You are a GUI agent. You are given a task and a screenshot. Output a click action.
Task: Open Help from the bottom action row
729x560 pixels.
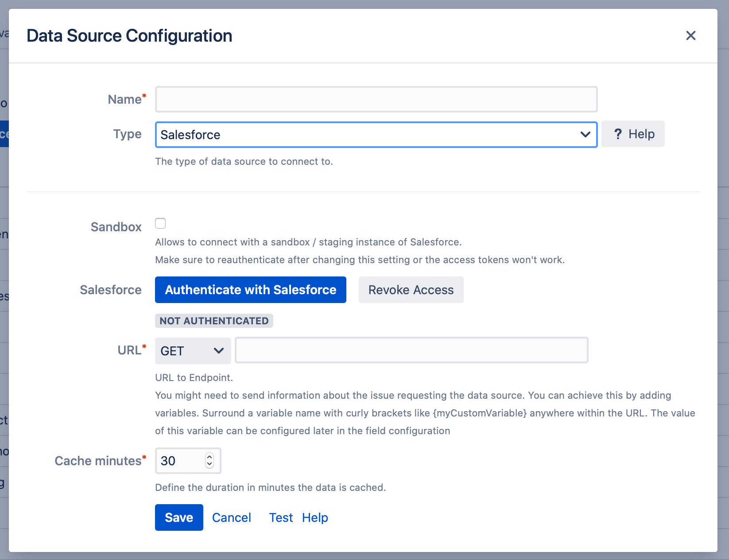click(314, 517)
